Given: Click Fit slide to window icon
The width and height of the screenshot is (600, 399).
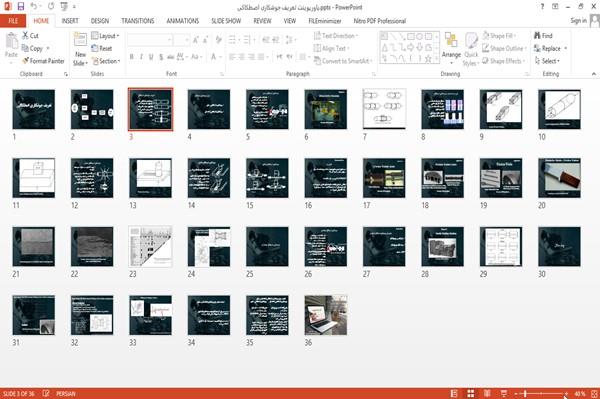Looking at the screenshot, I should pyautogui.click(x=594, y=393).
